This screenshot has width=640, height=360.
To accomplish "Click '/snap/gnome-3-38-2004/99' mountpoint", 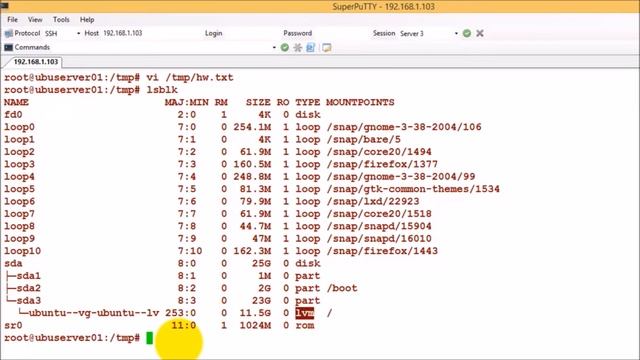I will pyautogui.click(x=400, y=177).
